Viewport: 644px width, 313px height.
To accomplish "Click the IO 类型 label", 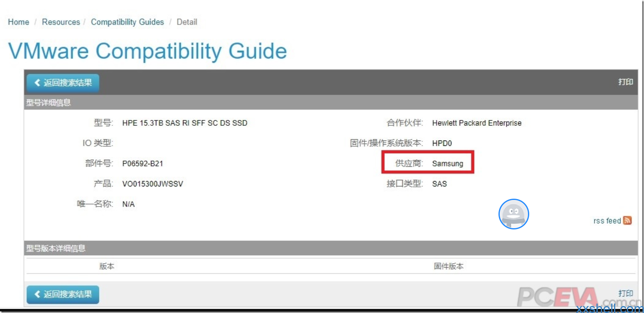I will tap(98, 143).
